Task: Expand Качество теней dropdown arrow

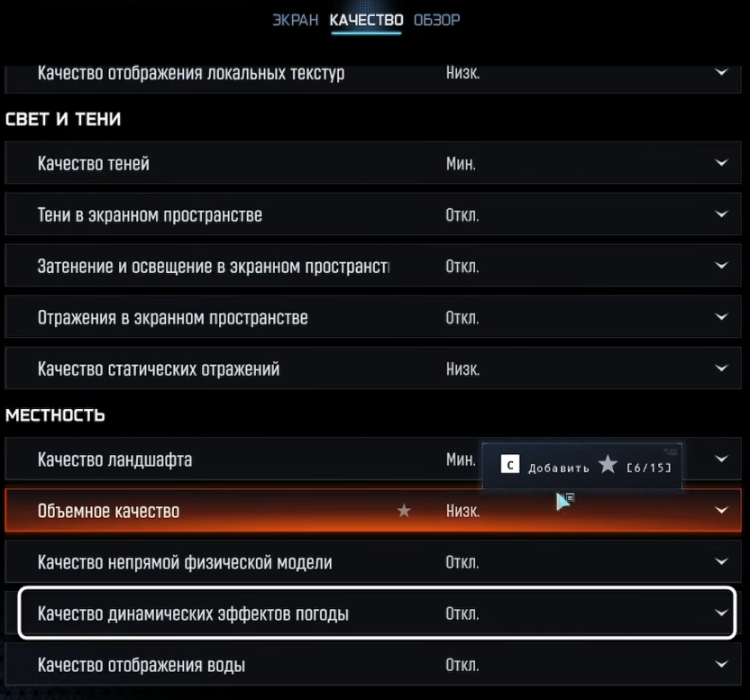Action: click(x=721, y=163)
